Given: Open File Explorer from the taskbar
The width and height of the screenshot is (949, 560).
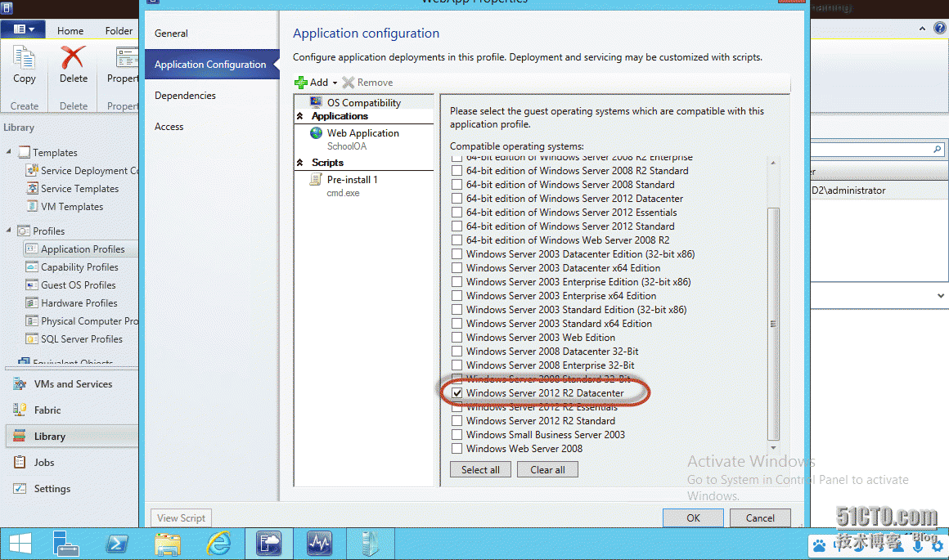Looking at the screenshot, I should pos(168,544).
